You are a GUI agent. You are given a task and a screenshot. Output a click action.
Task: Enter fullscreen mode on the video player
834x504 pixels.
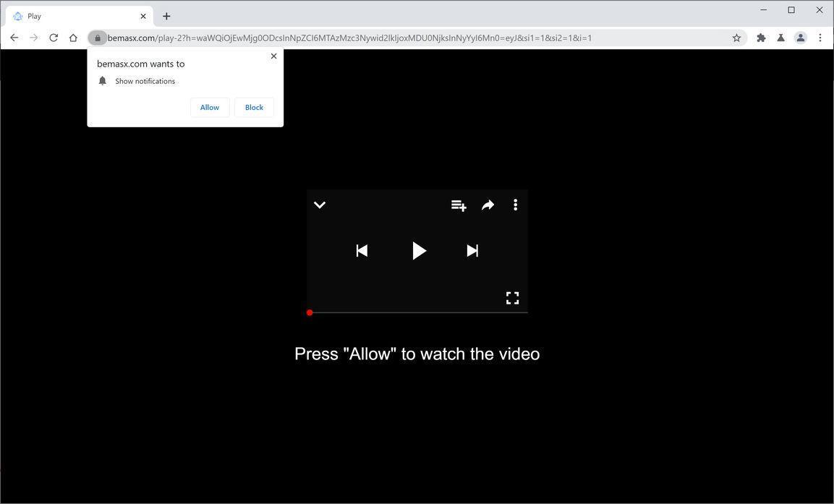click(513, 298)
